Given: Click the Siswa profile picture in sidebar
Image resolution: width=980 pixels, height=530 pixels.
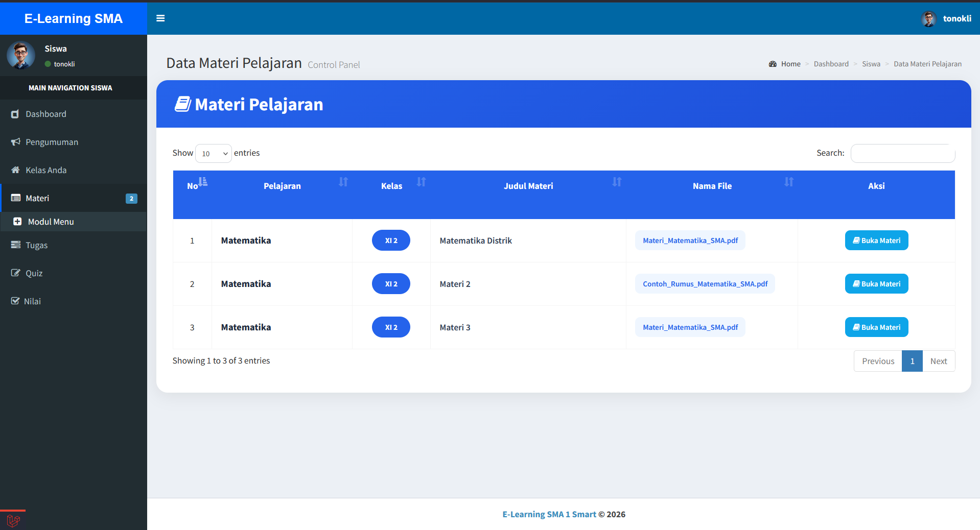Looking at the screenshot, I should point(21,55).
